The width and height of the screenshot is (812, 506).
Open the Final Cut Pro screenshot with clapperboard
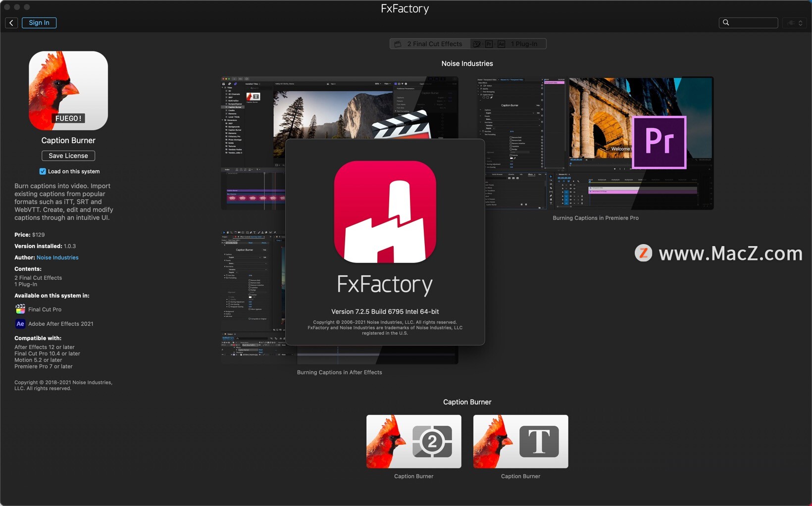pos(340,108)
